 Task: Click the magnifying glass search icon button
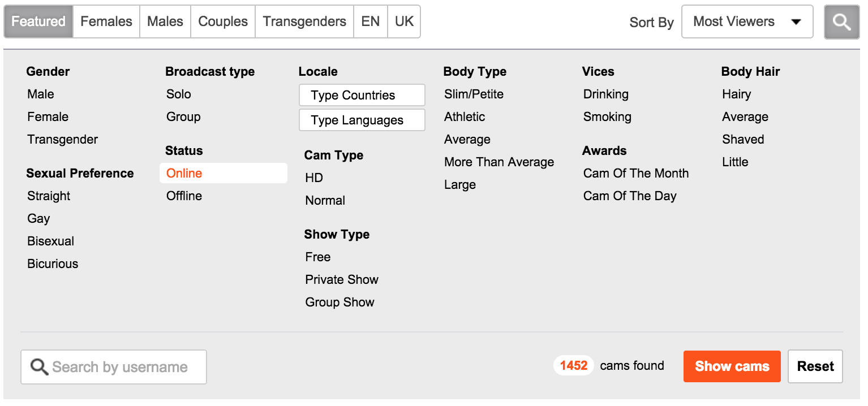coord(841,22)
